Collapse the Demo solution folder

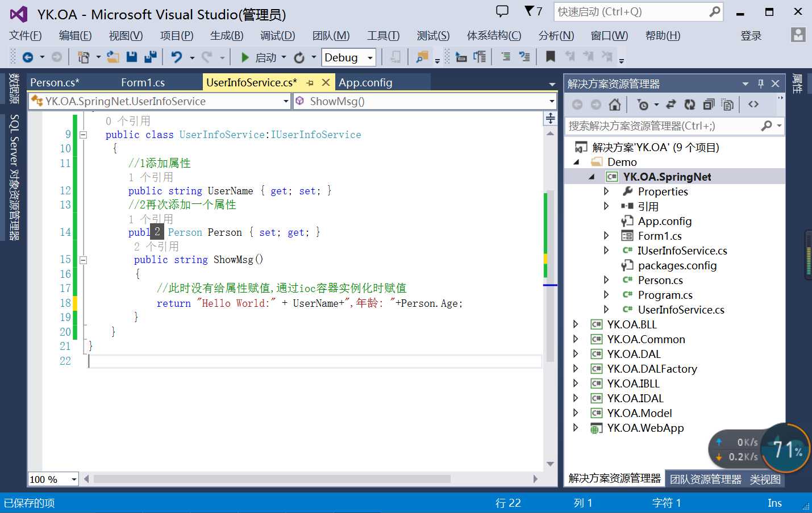(577, 162)
